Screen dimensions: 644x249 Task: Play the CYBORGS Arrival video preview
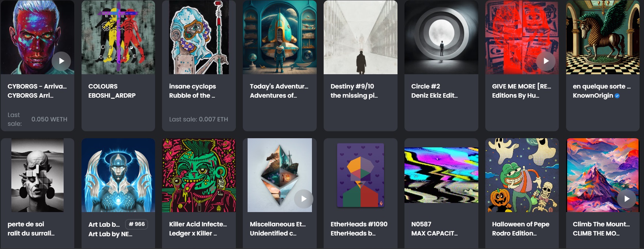tap(61, 61)
